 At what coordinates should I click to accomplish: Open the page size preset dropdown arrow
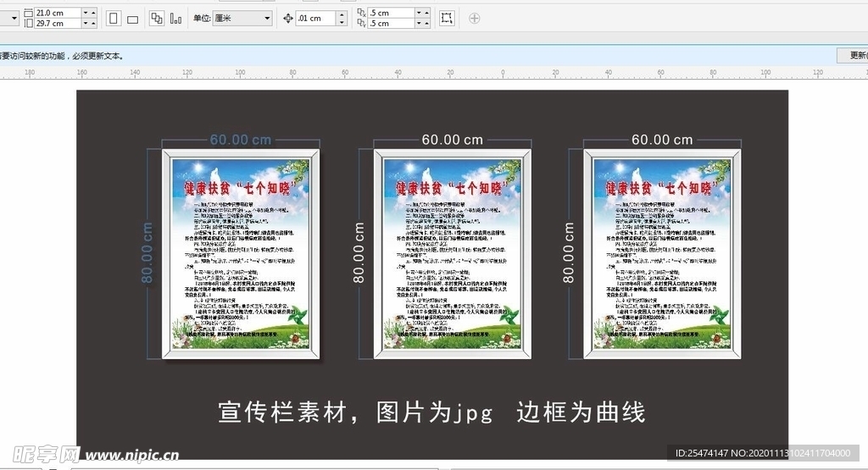[14, 18]
